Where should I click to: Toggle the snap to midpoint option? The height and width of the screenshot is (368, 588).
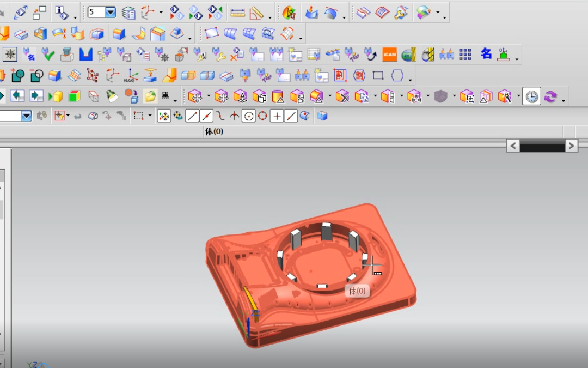206,117
